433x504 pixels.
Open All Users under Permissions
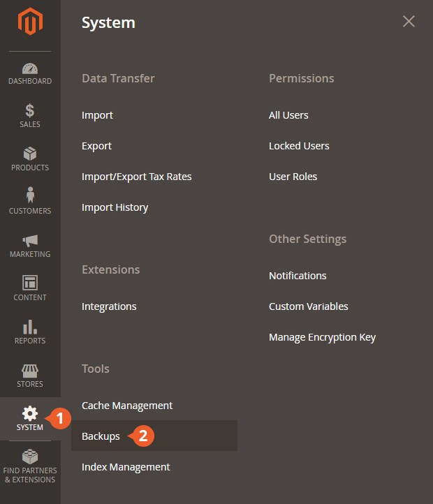pos(288,115)
